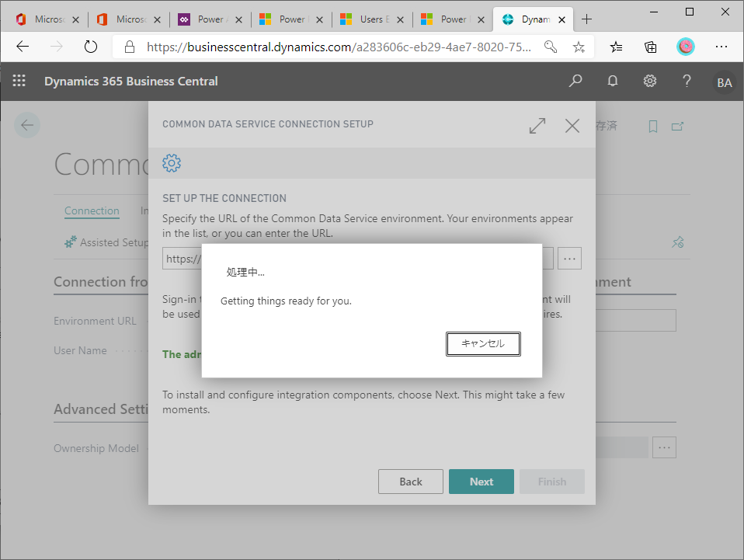744x560 pixels.
Task: Open a new browser tab
Action: pyautogui.click(x=586, y=19)
